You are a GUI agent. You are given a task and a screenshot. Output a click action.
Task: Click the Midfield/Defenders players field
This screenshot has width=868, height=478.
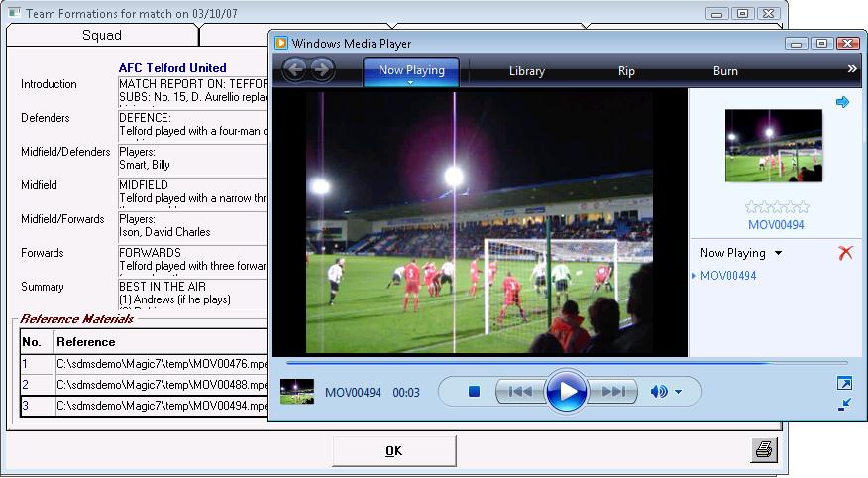[192, 159]
